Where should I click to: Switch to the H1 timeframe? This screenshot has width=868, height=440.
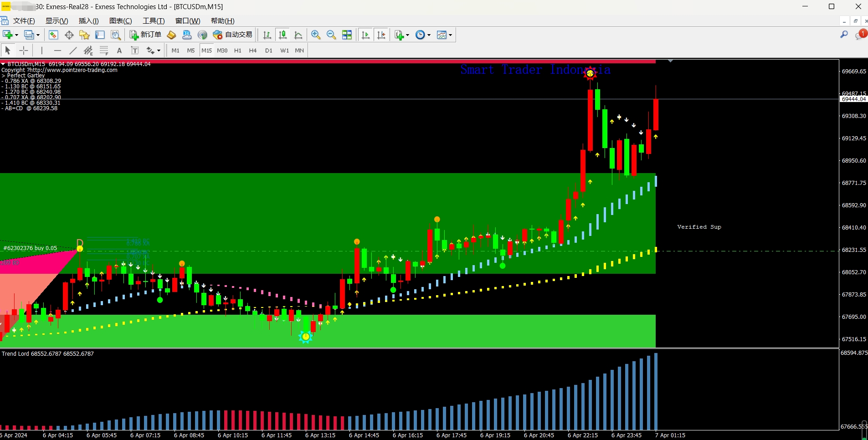click(x=238, y=51)
